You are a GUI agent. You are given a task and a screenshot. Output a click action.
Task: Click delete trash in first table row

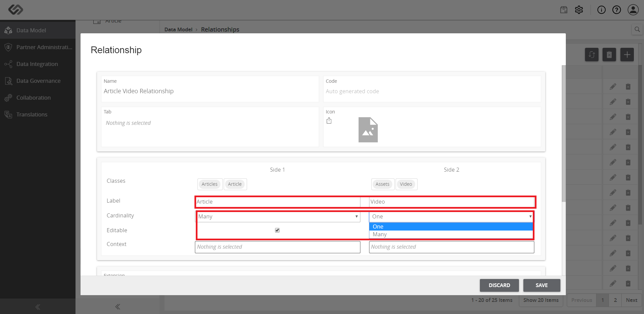coord(628,86)
